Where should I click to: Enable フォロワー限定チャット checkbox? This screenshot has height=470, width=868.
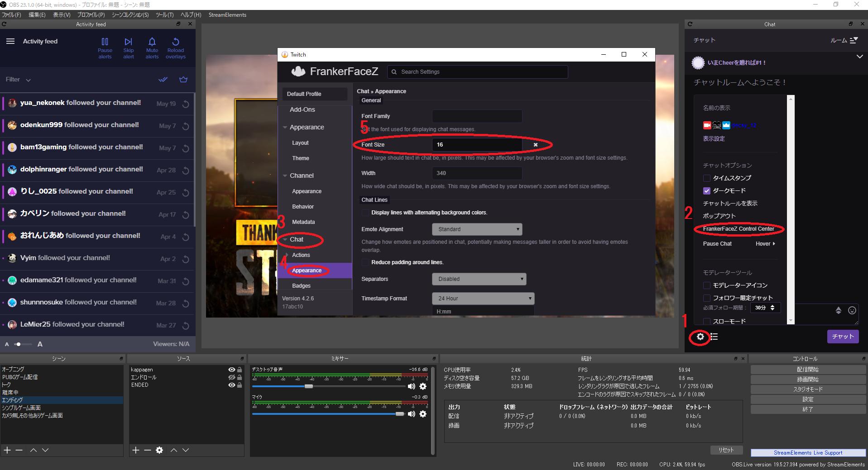[706, 298]
